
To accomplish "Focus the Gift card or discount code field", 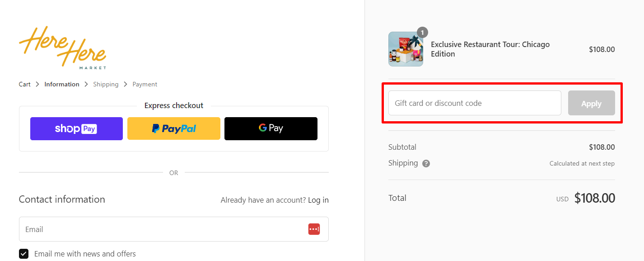I will point(474,103).
